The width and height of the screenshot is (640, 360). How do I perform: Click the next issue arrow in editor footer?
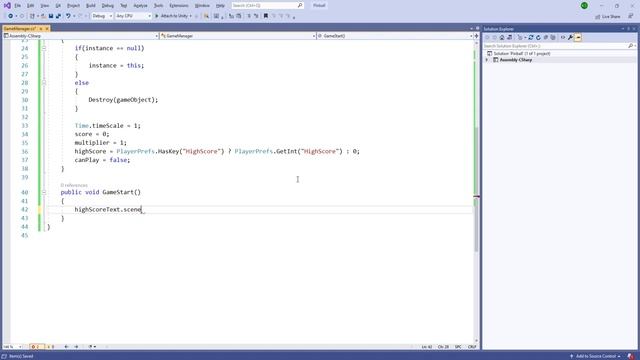76,347
